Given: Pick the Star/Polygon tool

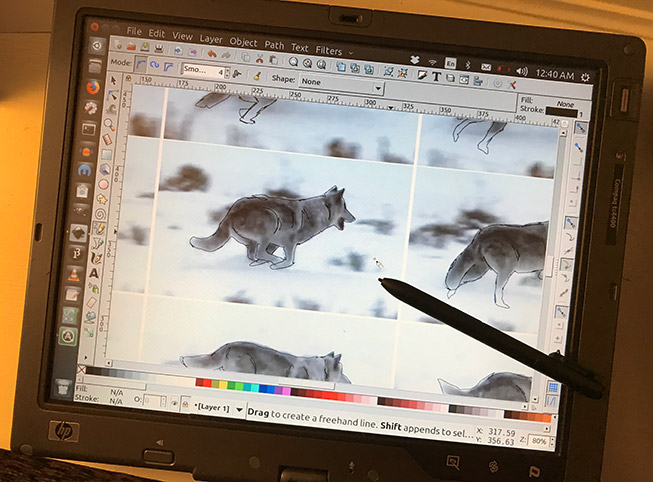Looking at the screenshot, I should tap(102, 200).
